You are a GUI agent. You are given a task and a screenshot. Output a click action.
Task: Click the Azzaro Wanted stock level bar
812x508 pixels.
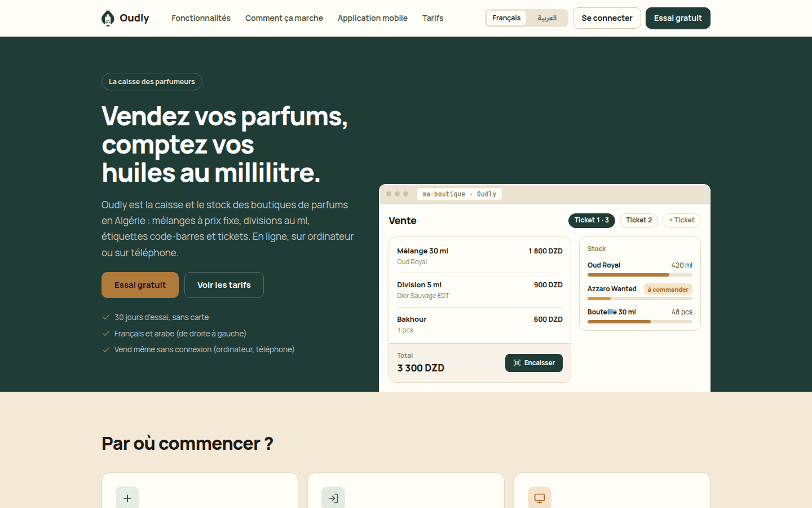click(640, 299)
